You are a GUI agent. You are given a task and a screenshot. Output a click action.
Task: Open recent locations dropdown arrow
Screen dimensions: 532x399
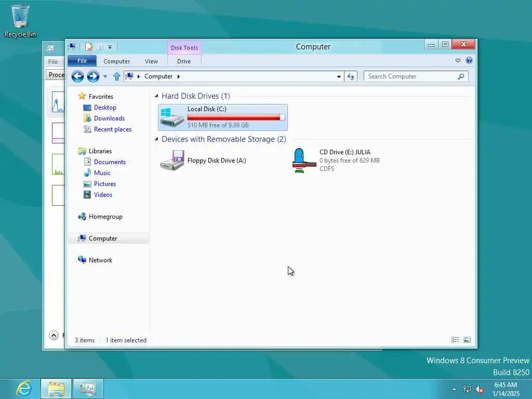click(x=105, y=77)
